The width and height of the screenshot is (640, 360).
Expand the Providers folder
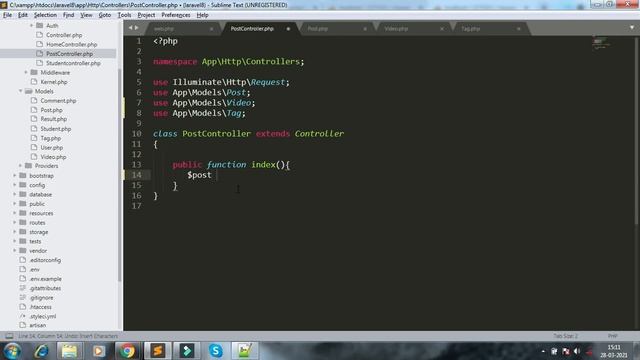20,166
